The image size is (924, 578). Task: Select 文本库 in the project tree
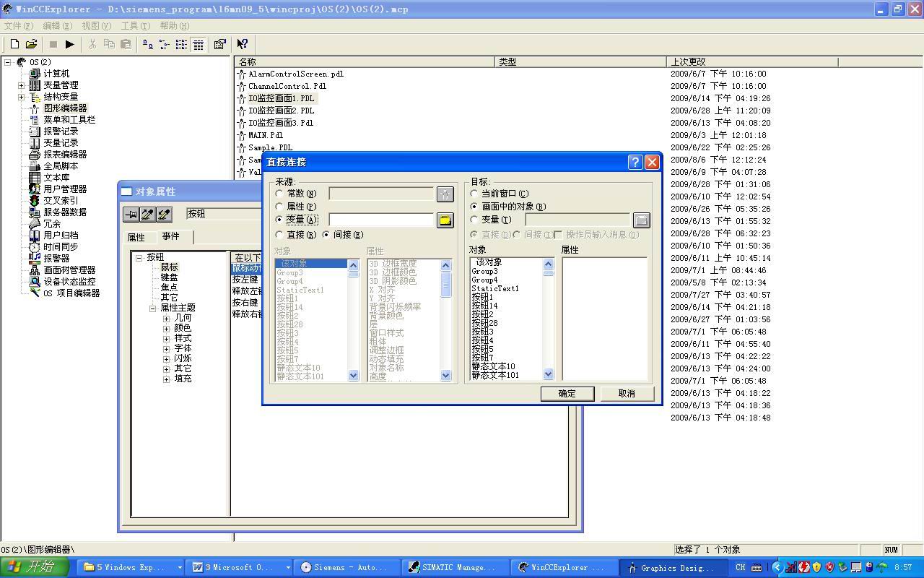pos(56,178)
